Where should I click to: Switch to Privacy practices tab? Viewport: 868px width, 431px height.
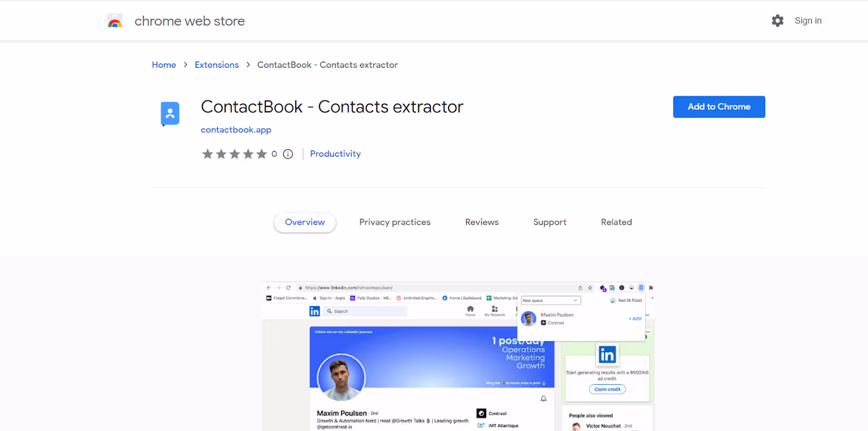coord(395,222)
